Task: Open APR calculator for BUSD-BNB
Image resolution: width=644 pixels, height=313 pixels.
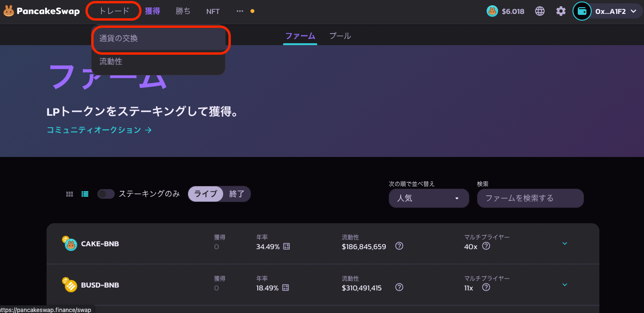Action: click(286, 288)
